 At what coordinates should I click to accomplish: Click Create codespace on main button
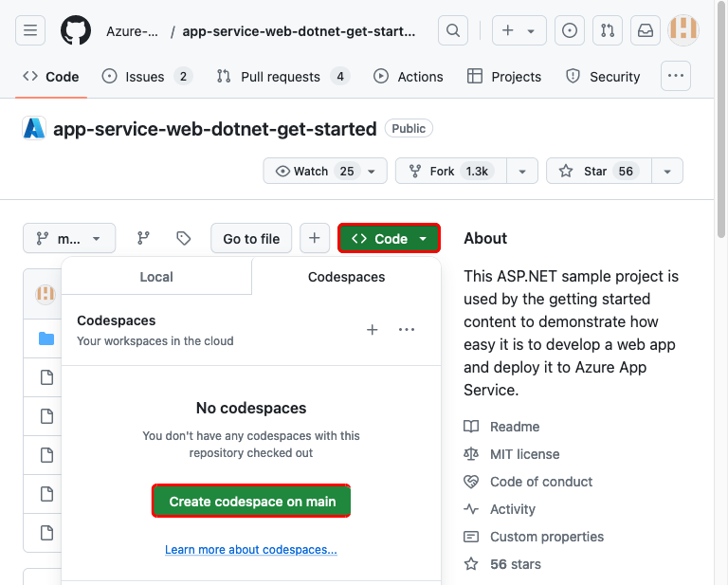pos(252,502)
